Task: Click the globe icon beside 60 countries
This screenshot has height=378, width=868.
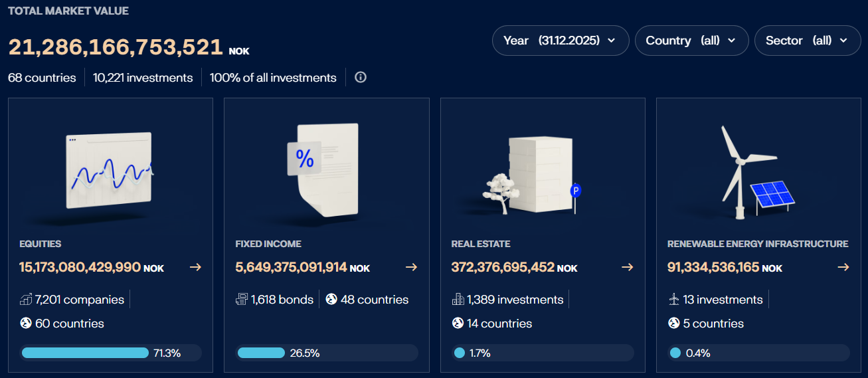Action: click(26, 324)
